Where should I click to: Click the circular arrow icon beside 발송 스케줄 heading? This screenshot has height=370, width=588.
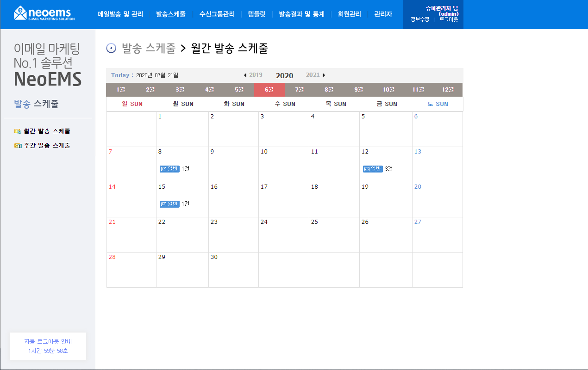pos(111,48)
